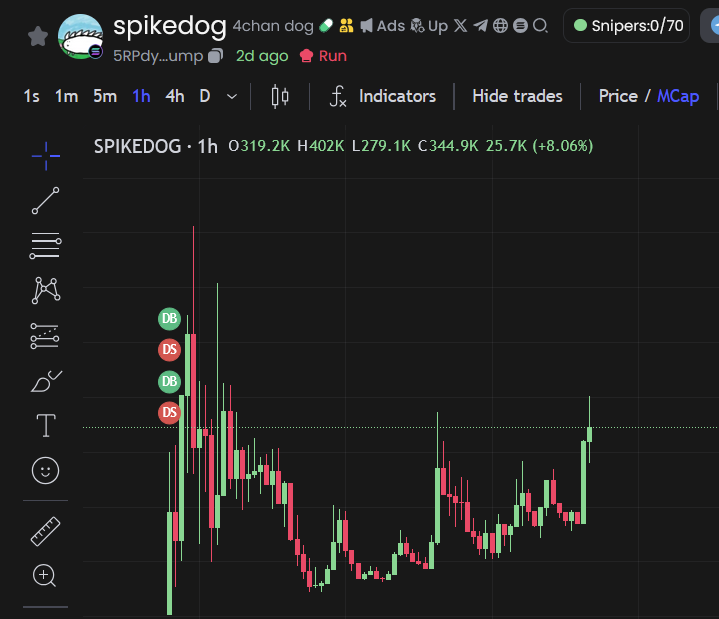Click the magnifier search icon in header

[541, 26]
